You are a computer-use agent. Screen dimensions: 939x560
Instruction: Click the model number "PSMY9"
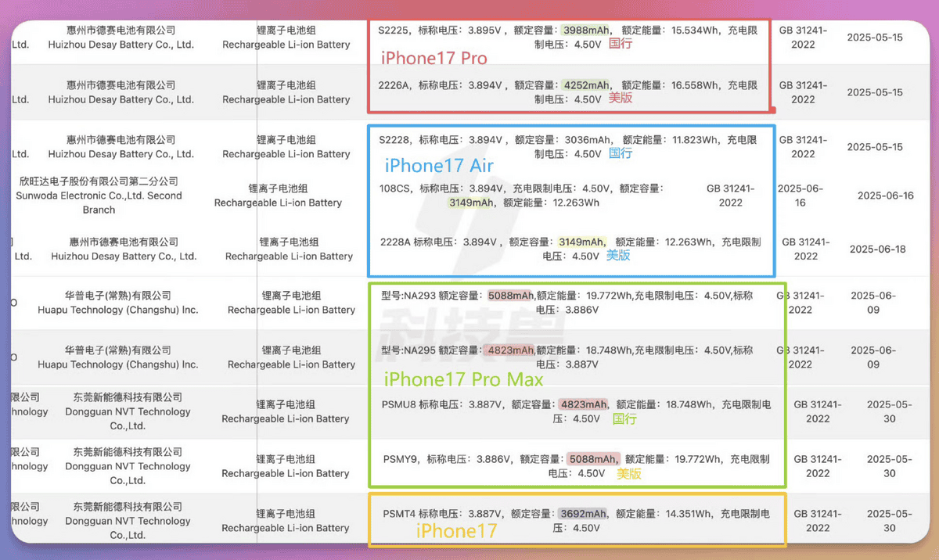(399, 460)
